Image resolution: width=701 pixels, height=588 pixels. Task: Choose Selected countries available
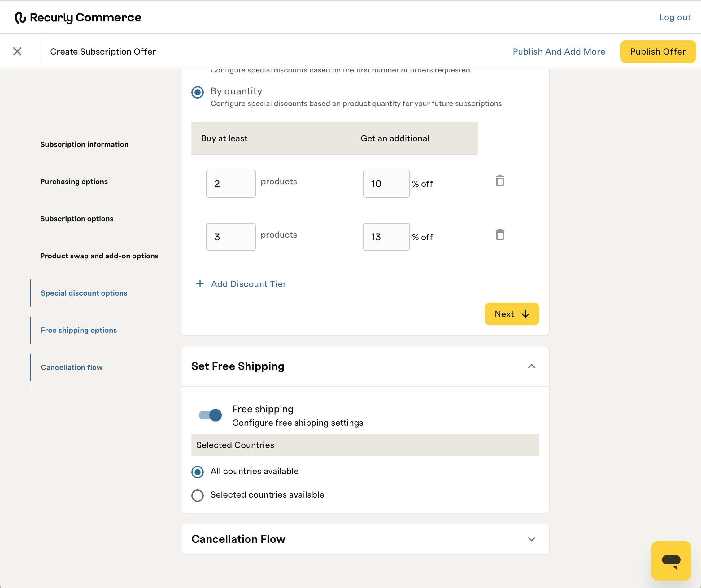198,495
